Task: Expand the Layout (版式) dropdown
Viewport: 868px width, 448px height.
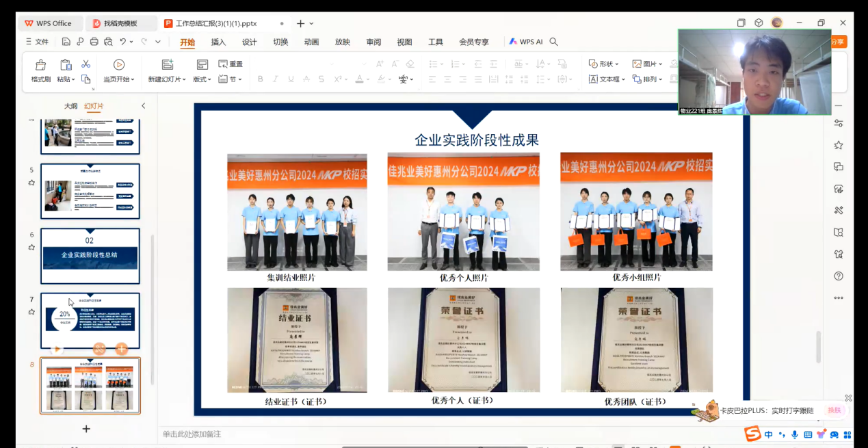Action: pyautogui.click(x=202, y=79)
